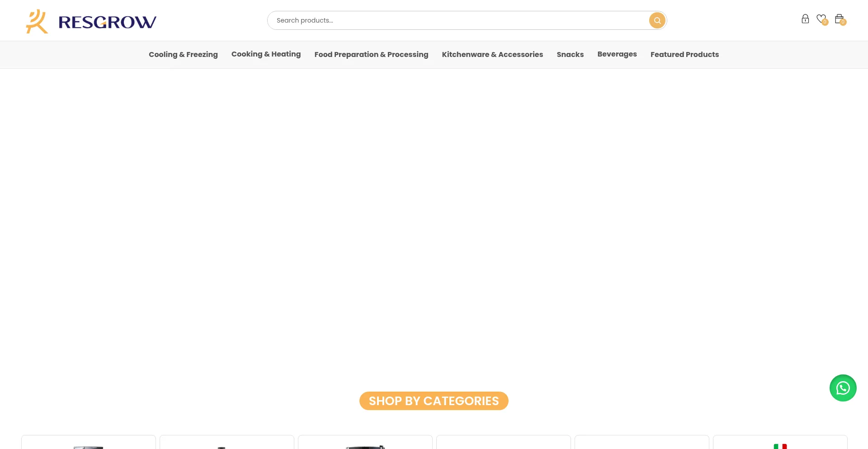Click the RESGROW logo
This screenshot has width=868, height=449.
click(90, 21)
